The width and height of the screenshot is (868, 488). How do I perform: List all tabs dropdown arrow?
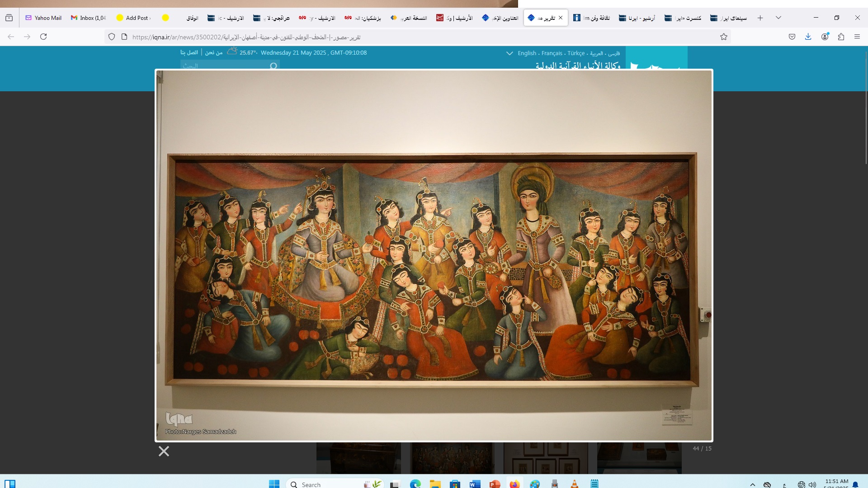point(778,18)
